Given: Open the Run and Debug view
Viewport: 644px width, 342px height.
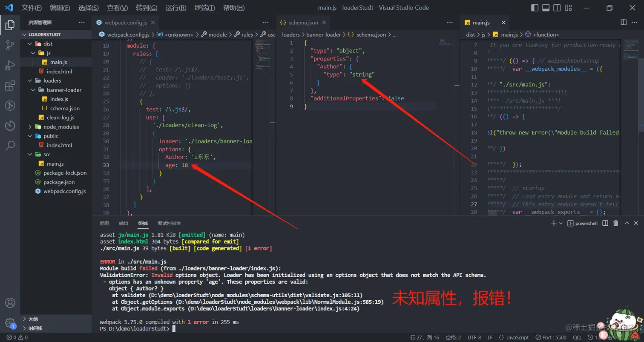Looking at the screenshot, I should [10, 66].
